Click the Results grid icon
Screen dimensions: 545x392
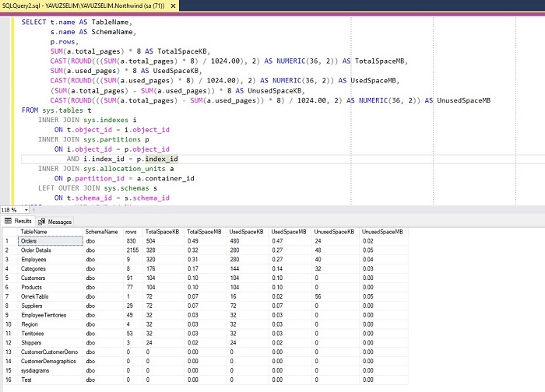(8, 221)
